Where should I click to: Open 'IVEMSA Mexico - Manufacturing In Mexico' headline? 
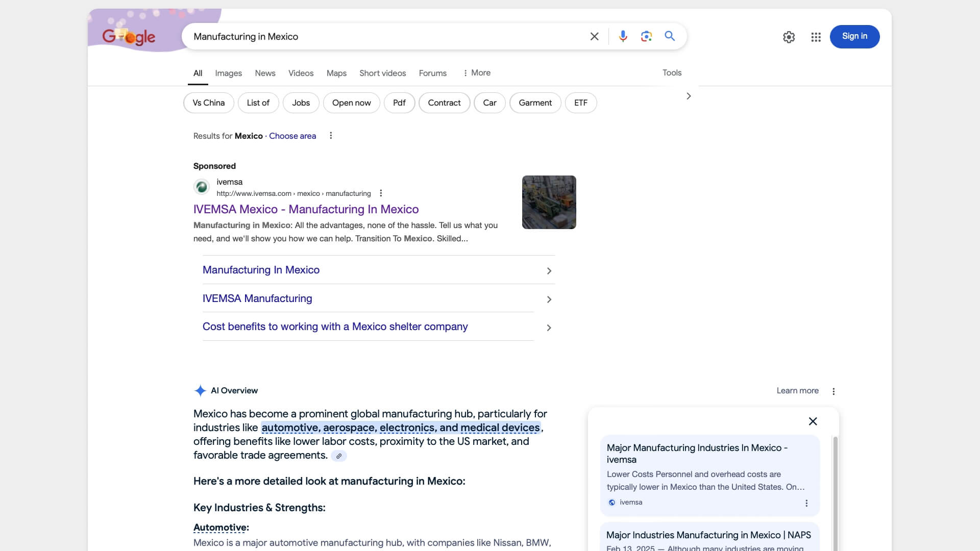tap(306, 209)
